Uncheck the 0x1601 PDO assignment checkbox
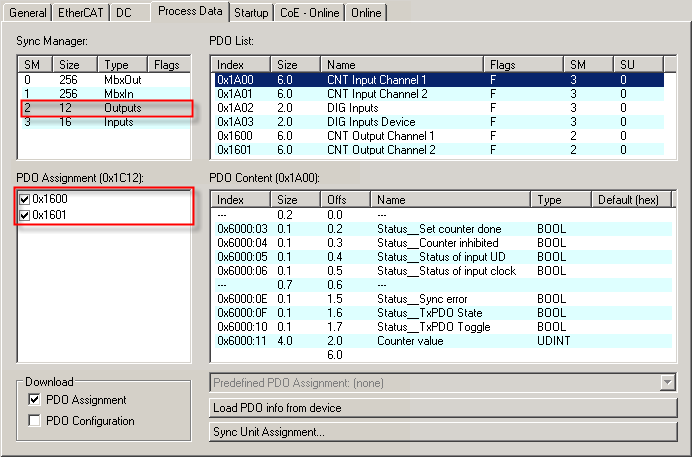This screenshot has height=457, width=692. click(25, 215)
